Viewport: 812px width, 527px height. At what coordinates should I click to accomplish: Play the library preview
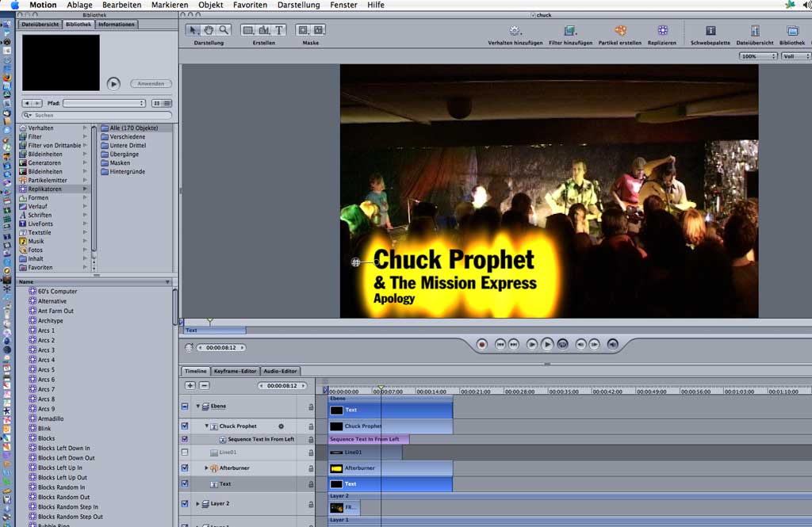pyautogui.click(x=113, y=83)
